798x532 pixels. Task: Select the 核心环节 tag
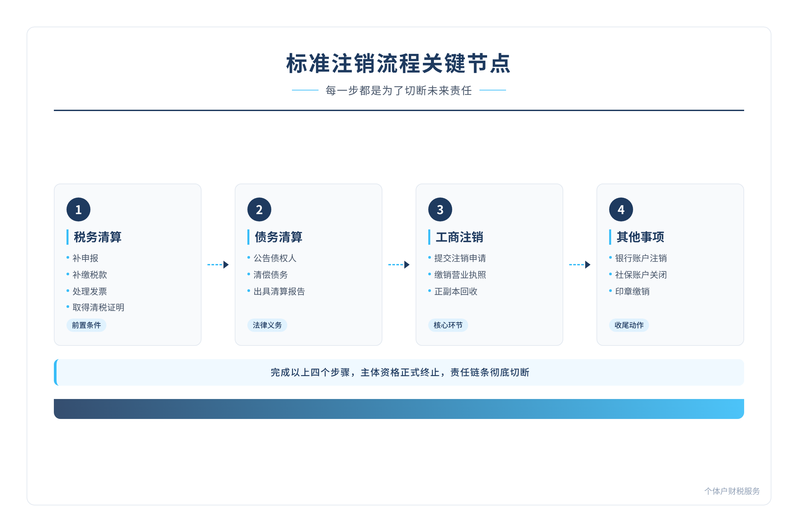click(448, 325)
